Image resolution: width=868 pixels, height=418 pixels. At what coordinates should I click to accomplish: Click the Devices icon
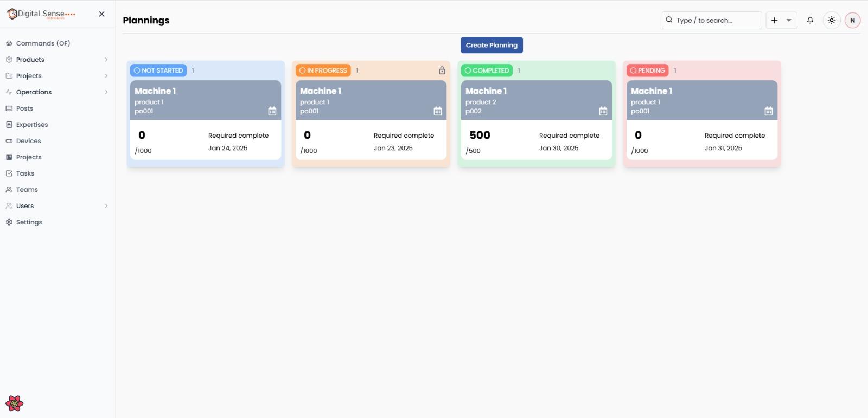[9, 141]
